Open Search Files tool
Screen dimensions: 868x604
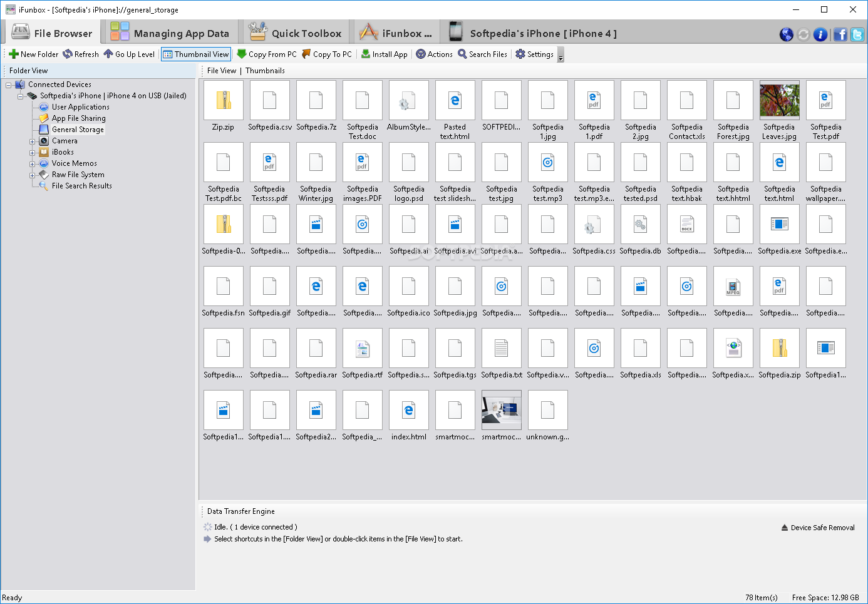pyautogui.click(x=483, y=54)
